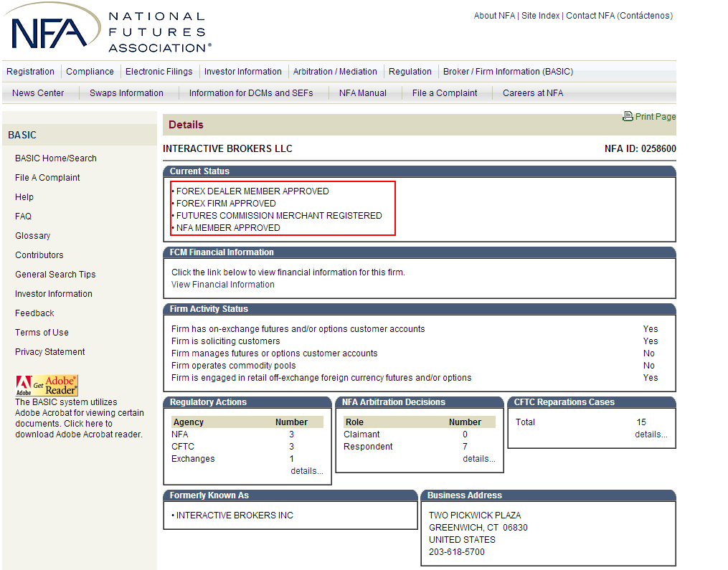
Task: Open NFA Arbitration Decisions details link
Action: [x=479, y=459]
